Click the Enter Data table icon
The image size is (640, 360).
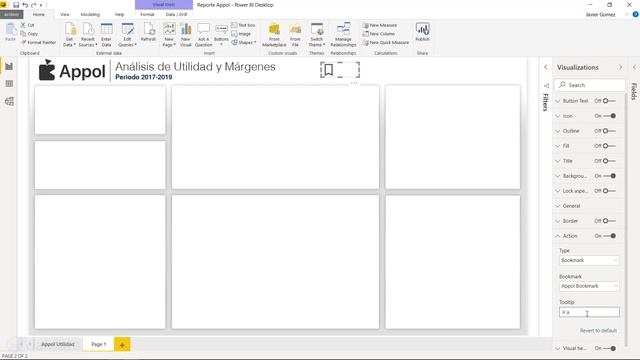[107, 29]
